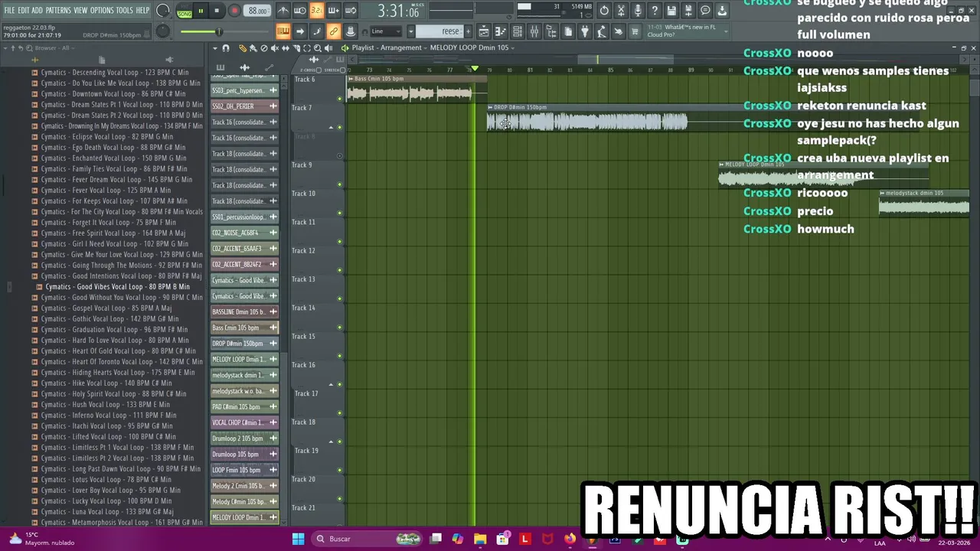Toggle wait for input before recording

(300, 11)
